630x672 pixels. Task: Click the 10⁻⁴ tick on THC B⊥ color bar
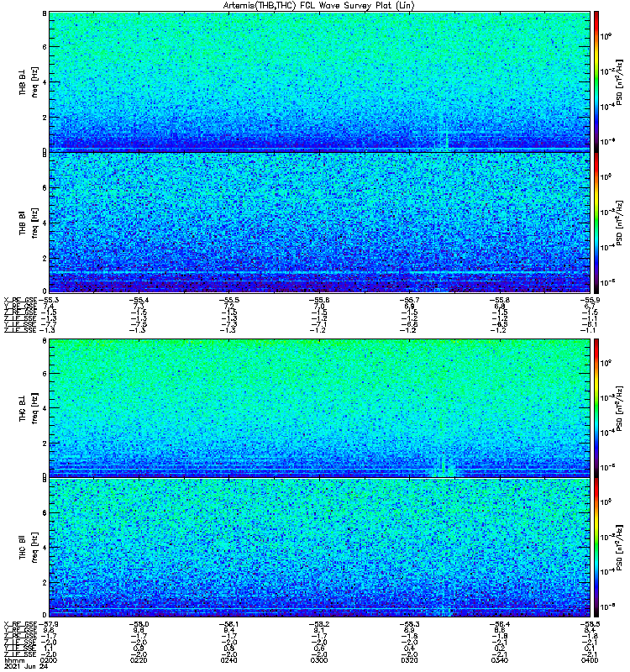tap(606, 433)
